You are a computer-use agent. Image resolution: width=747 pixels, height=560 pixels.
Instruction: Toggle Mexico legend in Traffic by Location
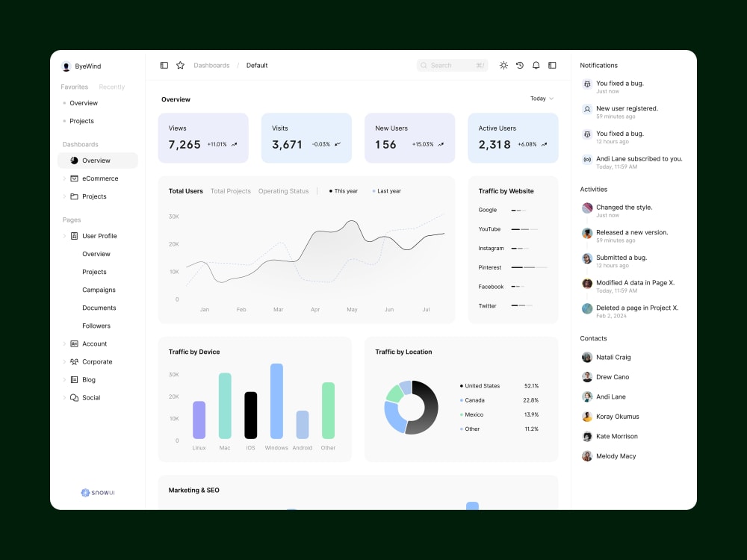coord(471,414)
